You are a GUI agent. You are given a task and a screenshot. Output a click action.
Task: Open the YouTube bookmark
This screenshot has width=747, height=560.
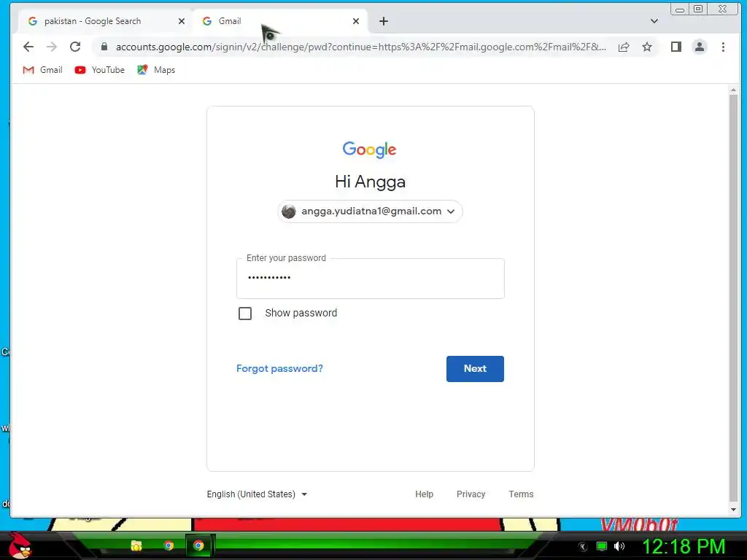[99, 70]
